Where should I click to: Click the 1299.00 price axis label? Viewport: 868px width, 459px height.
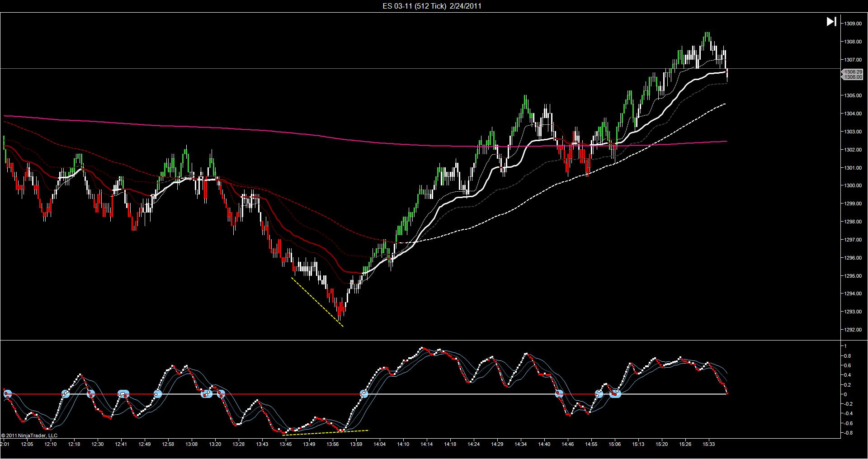click(x=853, y=203)
